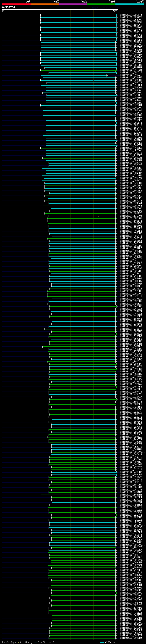Select label UniRef100_B8HW43
The width and height of the screenshot is (146, 644).
[x=131, y=319]
